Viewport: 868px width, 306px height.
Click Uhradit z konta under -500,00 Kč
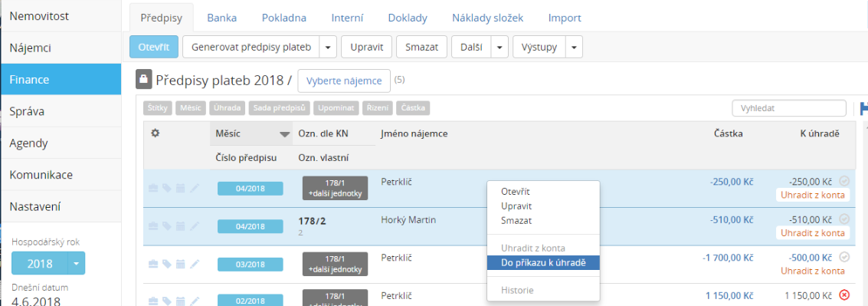coord(813,271)
